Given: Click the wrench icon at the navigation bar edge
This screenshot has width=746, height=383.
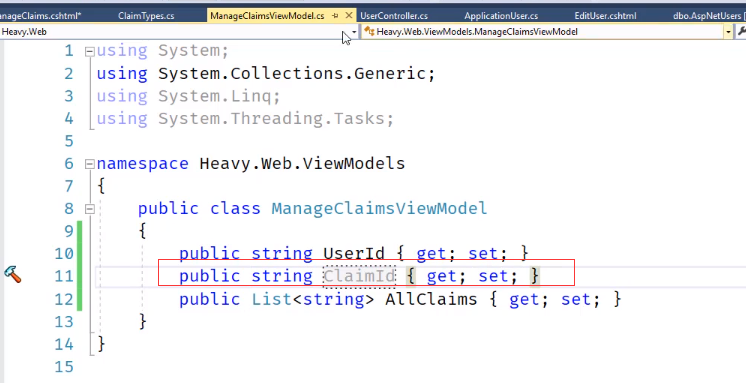Looking at the screenshot, I should tap(741, 32).
